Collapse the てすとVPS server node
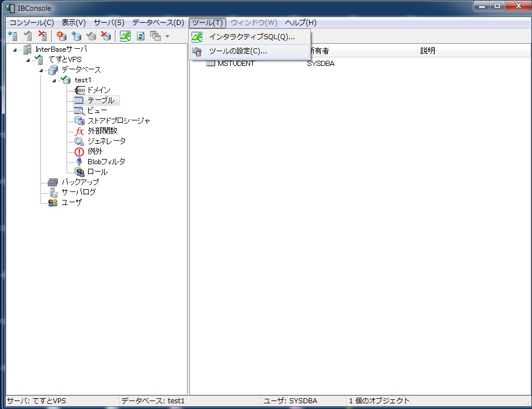 pos(28,60)
